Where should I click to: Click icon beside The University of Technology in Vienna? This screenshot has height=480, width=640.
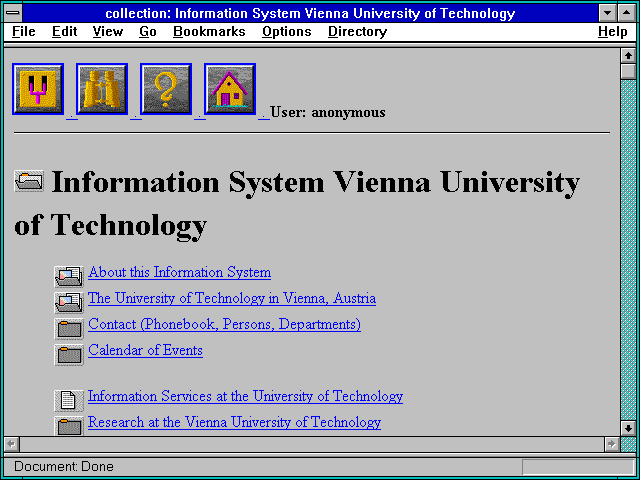click(x=69, y=302)
